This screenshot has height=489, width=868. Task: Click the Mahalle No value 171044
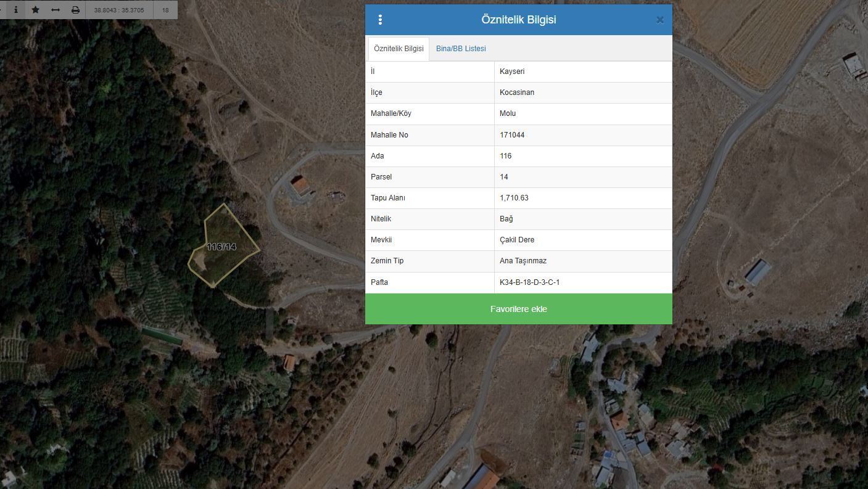coord(512,135)
